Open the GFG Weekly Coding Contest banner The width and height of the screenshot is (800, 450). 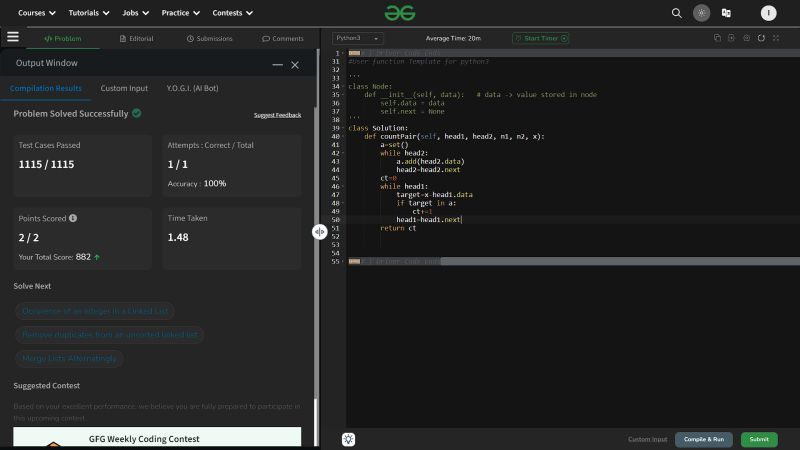click(157, 438)
